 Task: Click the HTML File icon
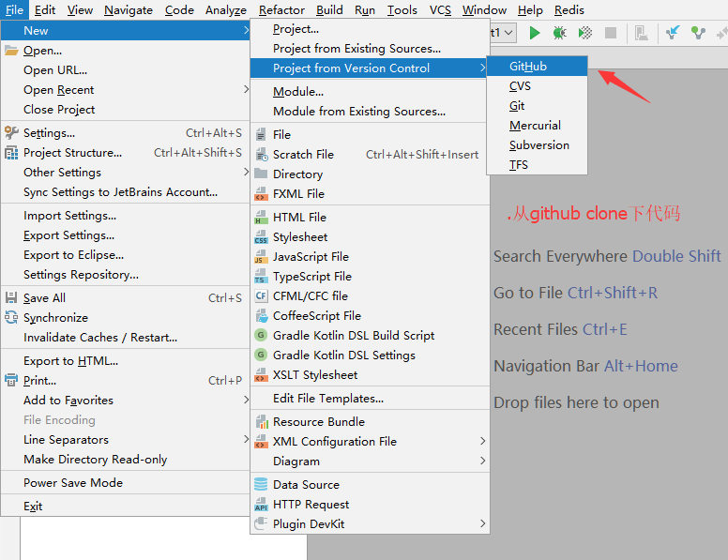pos(261,218)
